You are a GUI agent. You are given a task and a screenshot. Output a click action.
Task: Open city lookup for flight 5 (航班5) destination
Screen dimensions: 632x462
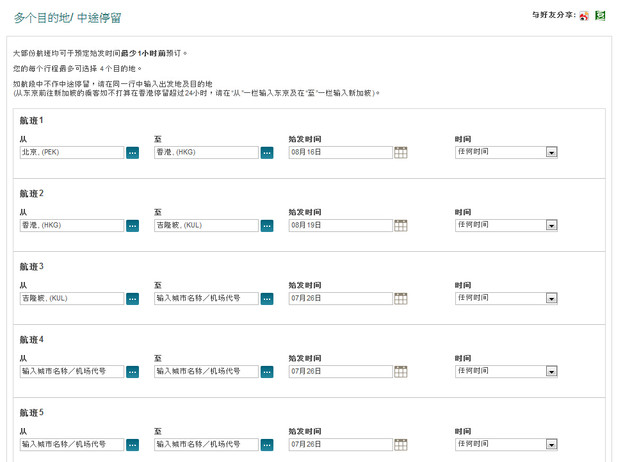click(267, 445)
